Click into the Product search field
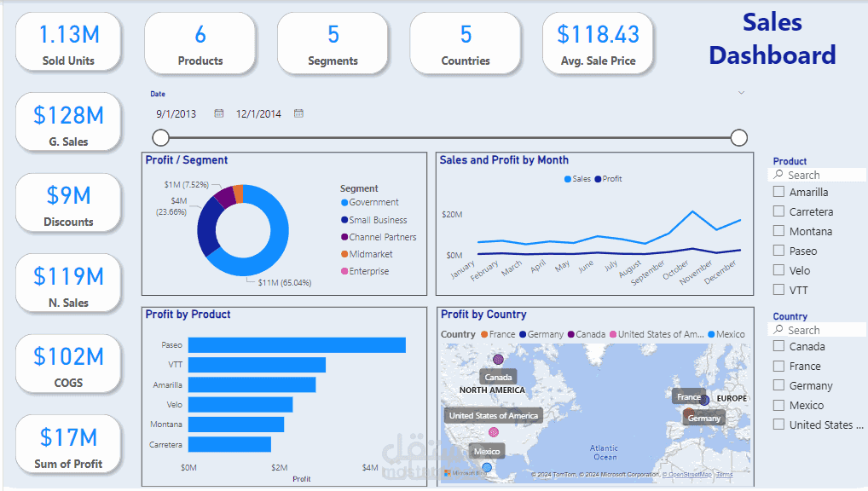868x491 pixels. (817, 175)
